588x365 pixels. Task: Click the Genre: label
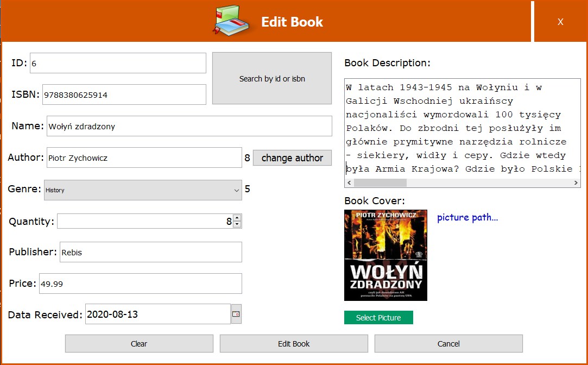(x=24, y=188)
